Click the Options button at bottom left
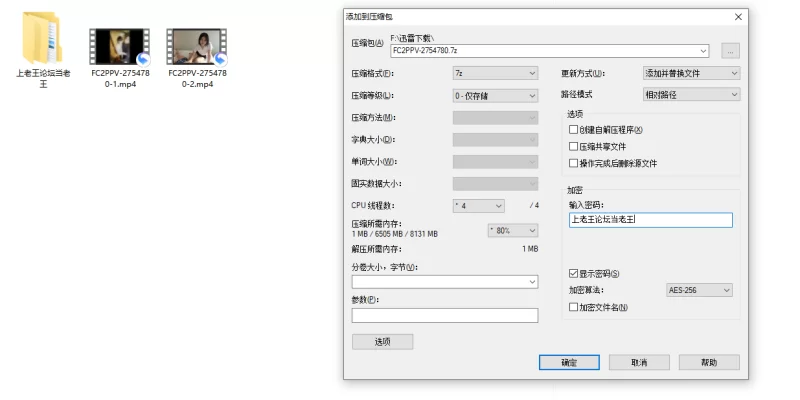This screenshot has width=800, height=400. [x=382, y=342]
